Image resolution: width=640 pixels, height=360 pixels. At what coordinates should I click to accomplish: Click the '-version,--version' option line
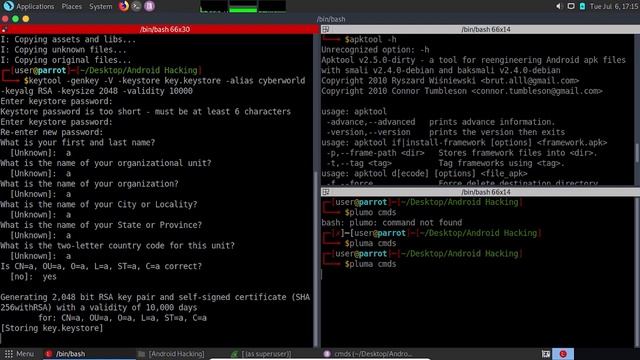tap(445, 132)
